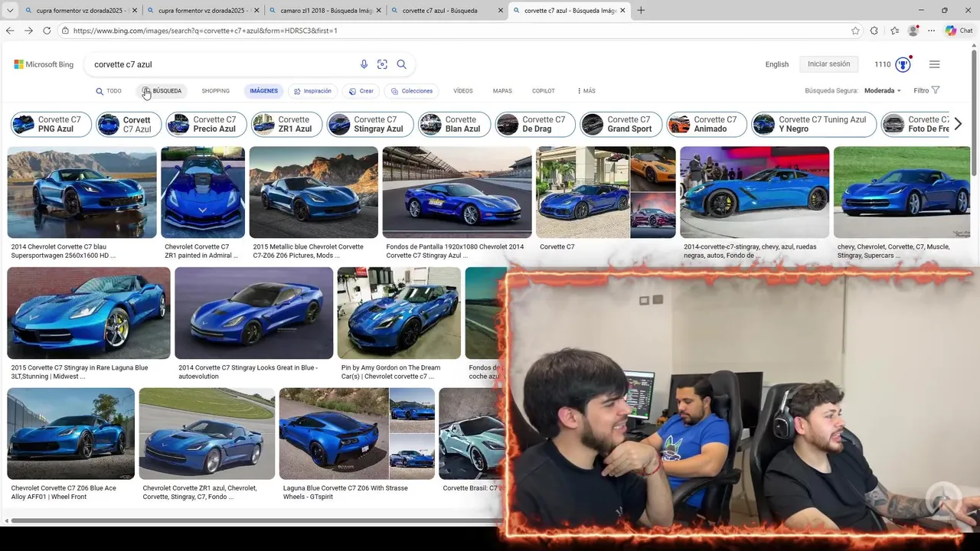Viewport: 980px width, 551px height.
Task: Click Iniciar sesión button
Action: point(828,64)
